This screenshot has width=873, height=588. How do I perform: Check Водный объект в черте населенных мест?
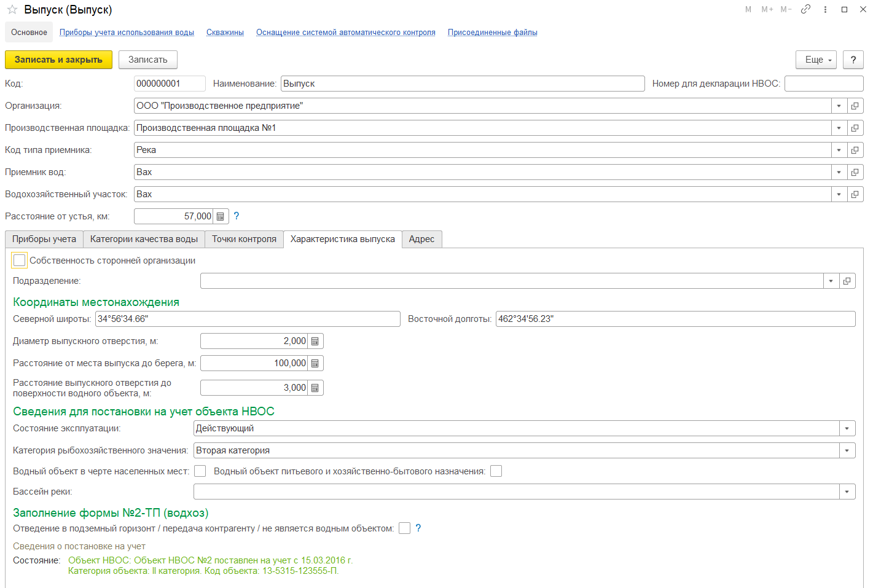point(200,471)
